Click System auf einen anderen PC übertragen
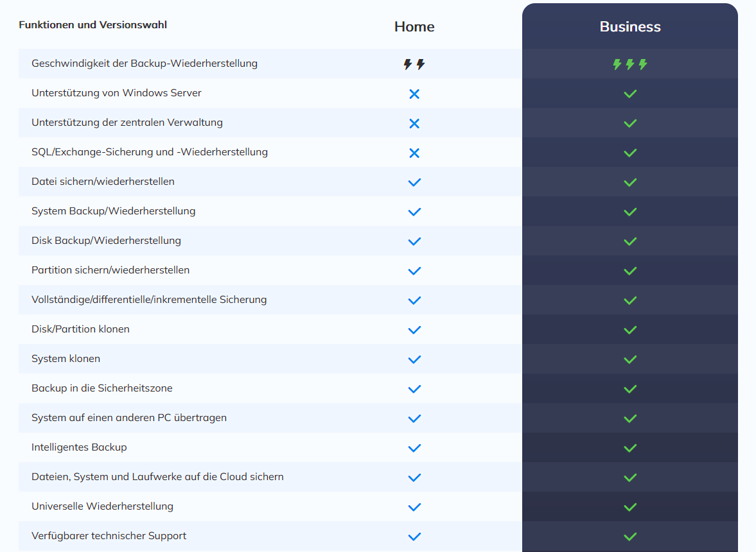The height and width of the screenshot is (552, 756). pos(129,418)
